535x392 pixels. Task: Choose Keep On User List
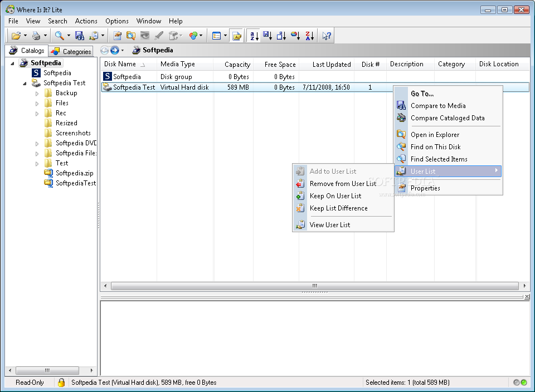click(x=343, y=196)
